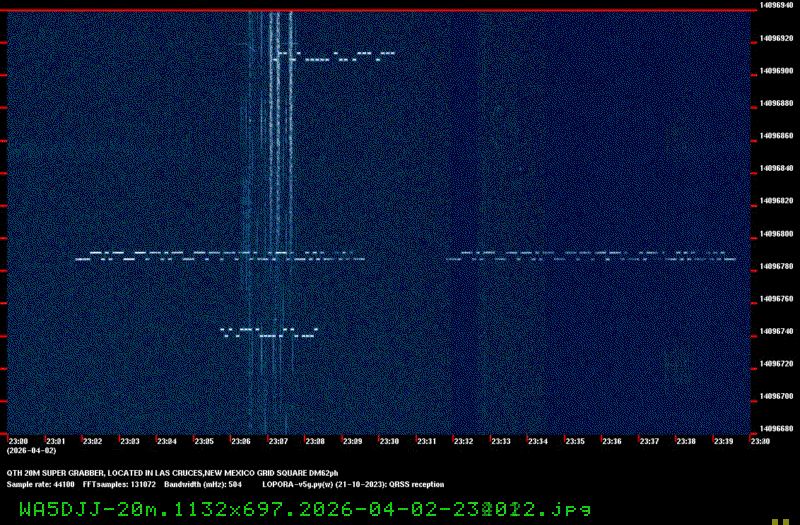Viewport: 800px width, 525px height.
Task: Click the QRSS signal trace near 14096740
Action: (269, 333)
